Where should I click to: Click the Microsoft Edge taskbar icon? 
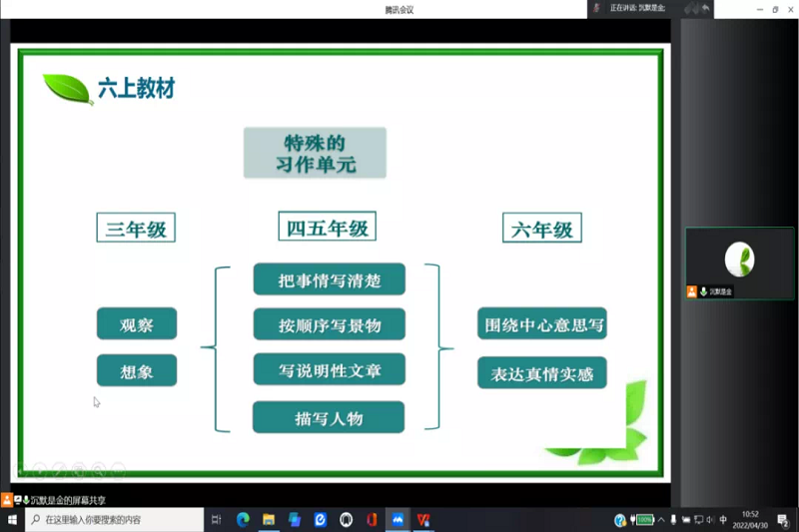tap(243, 520)
